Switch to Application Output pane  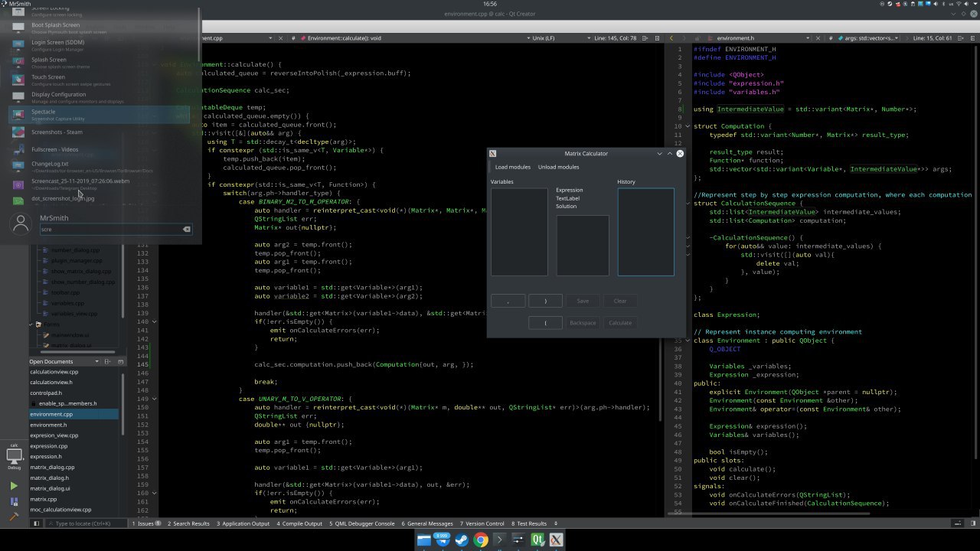coord(243,523)
